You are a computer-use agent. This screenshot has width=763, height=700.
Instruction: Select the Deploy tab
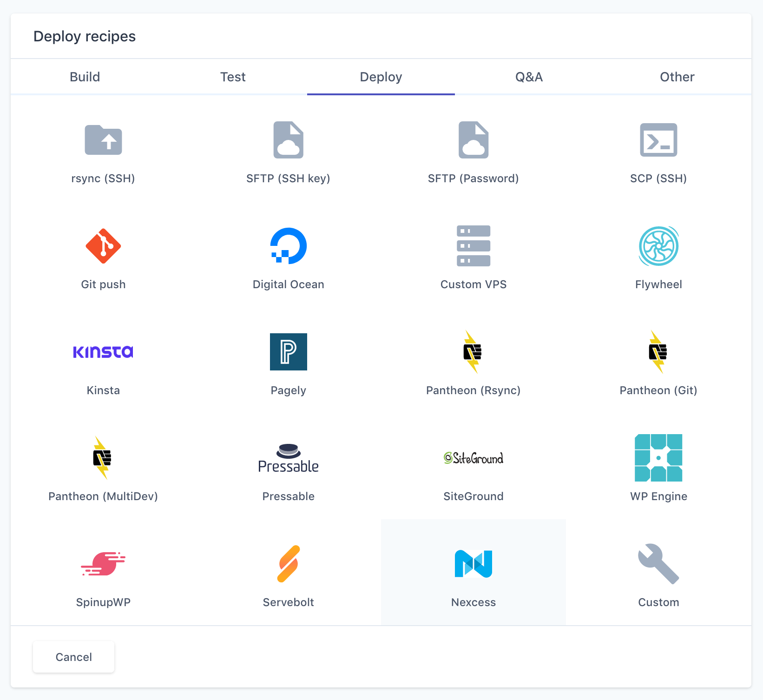point(381,77)
